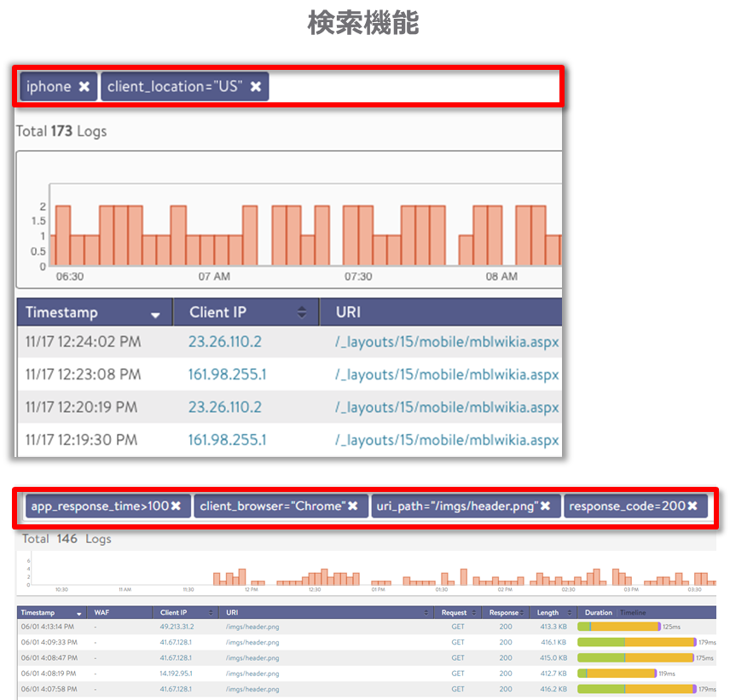Remove the uri_path="/imgs/header.png" filter

(545, 506)
